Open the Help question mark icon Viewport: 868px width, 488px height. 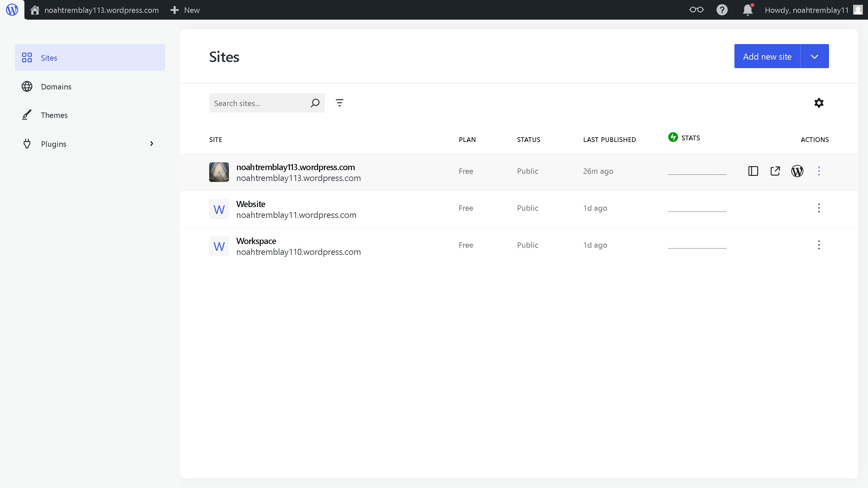click(722, 10)
